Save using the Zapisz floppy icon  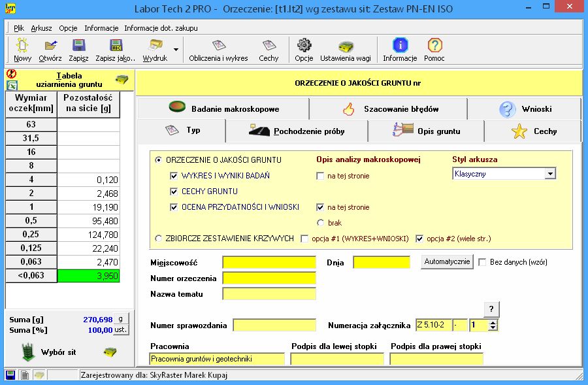pos(78,49)
